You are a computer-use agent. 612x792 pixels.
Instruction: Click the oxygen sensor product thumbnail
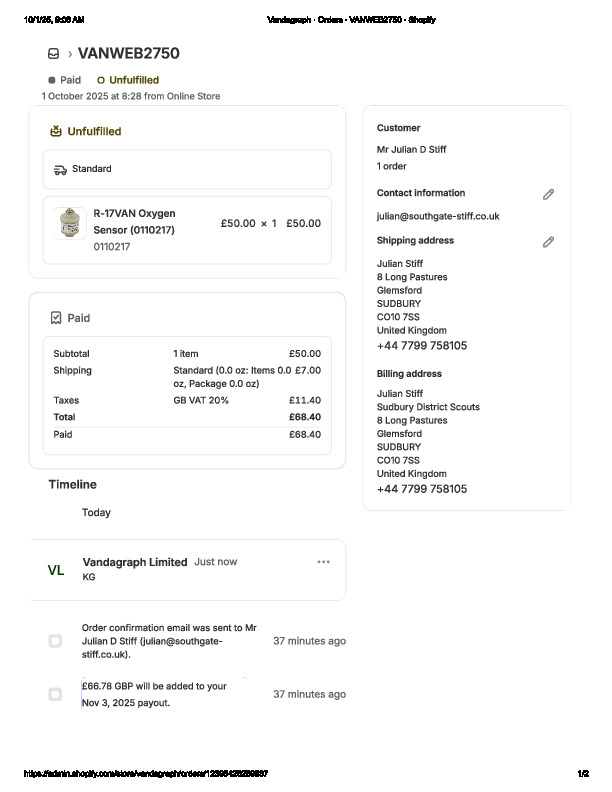point(70,224)
